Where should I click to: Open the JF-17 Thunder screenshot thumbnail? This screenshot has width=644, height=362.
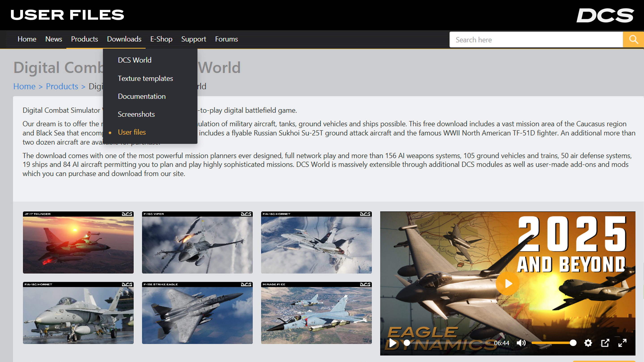pyautogui.click(x=78, y=243)
